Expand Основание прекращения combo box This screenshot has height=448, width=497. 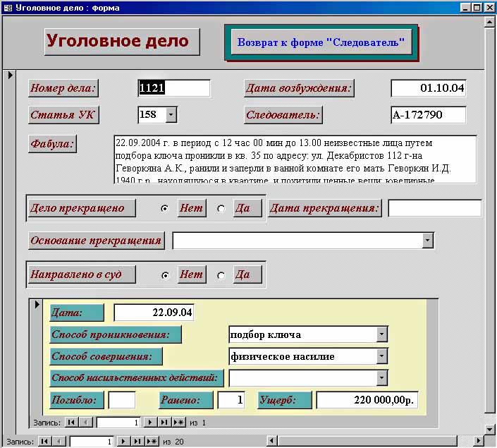pos(428,240)
